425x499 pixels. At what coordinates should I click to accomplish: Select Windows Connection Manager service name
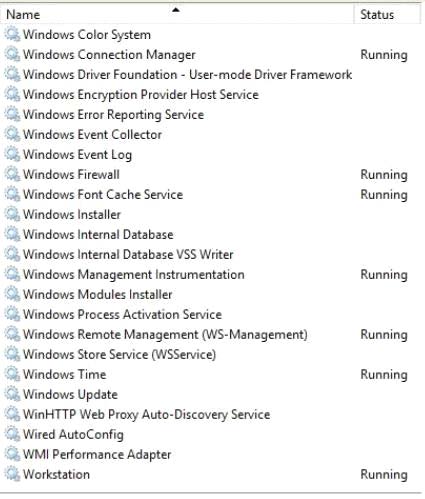tap(109, 55)
